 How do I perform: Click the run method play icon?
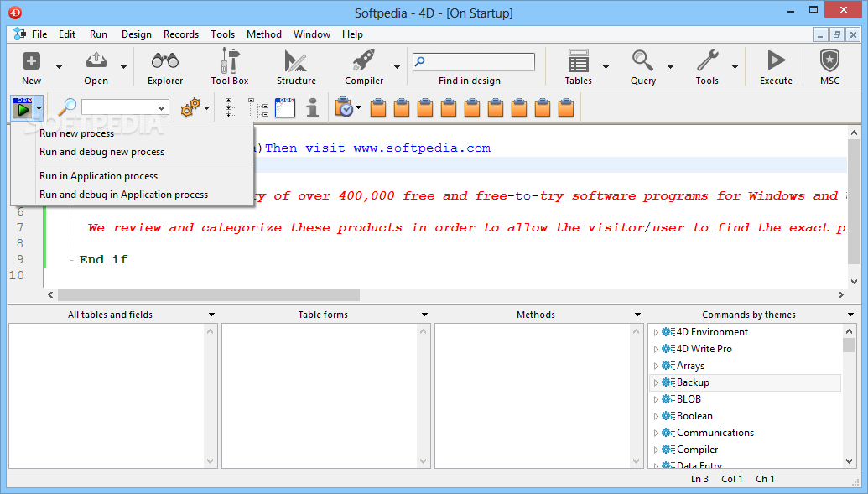[22, 107]
